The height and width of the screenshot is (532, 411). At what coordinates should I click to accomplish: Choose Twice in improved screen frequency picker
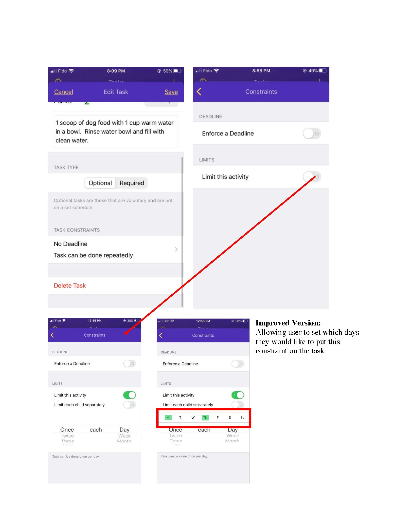176,436
